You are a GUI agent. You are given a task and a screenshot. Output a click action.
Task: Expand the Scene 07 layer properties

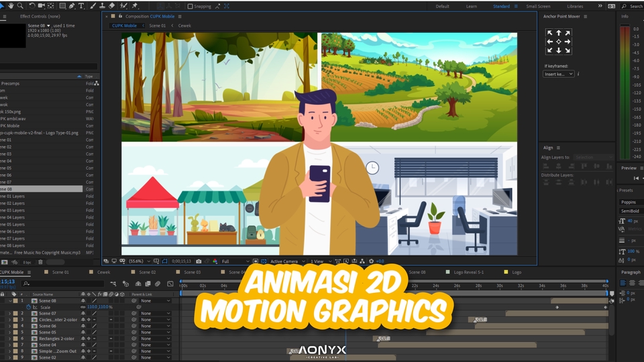(x=9, y=314)
